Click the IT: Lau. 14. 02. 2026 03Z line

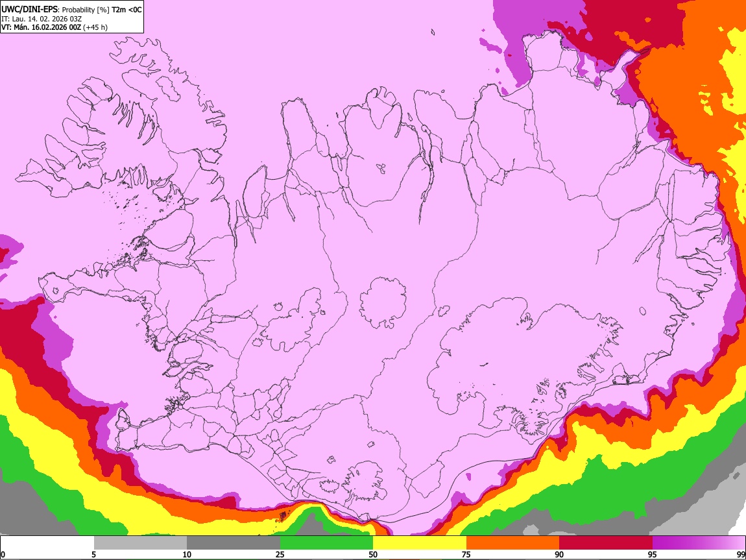coord(42,19)
